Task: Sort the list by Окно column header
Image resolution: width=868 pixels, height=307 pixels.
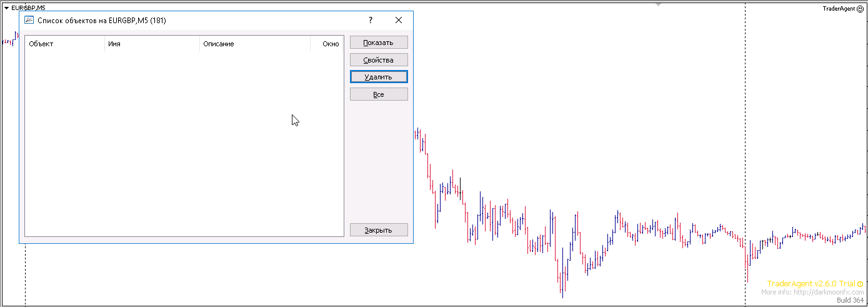Action: click(x=327, y=44)
